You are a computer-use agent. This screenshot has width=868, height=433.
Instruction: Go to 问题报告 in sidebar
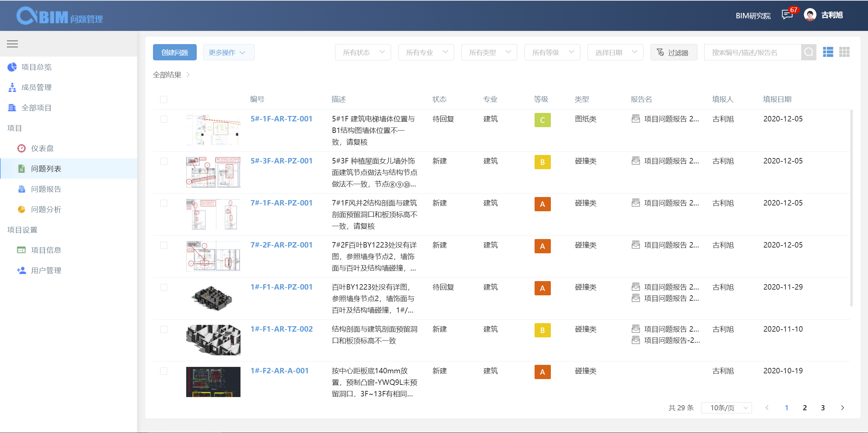(x=46, y=189)
